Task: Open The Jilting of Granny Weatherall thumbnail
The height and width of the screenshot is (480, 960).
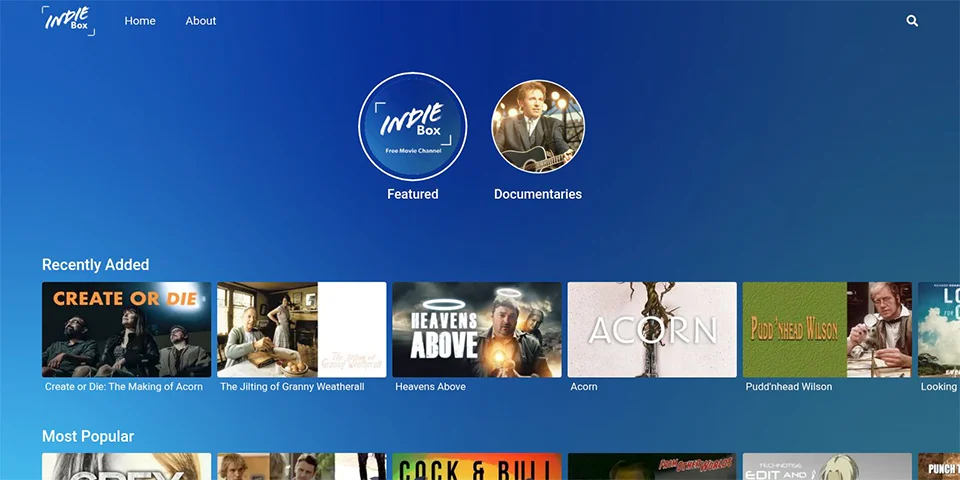Action: coord(302,329)
